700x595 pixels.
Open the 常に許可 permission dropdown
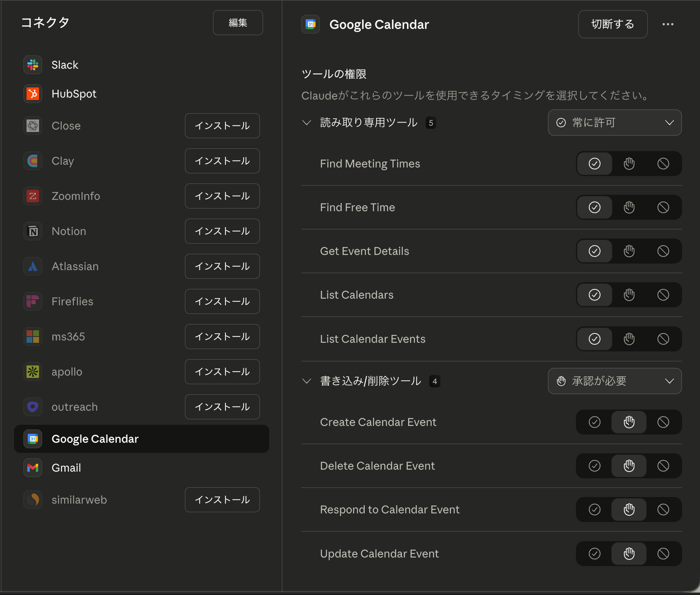(615, 123)
